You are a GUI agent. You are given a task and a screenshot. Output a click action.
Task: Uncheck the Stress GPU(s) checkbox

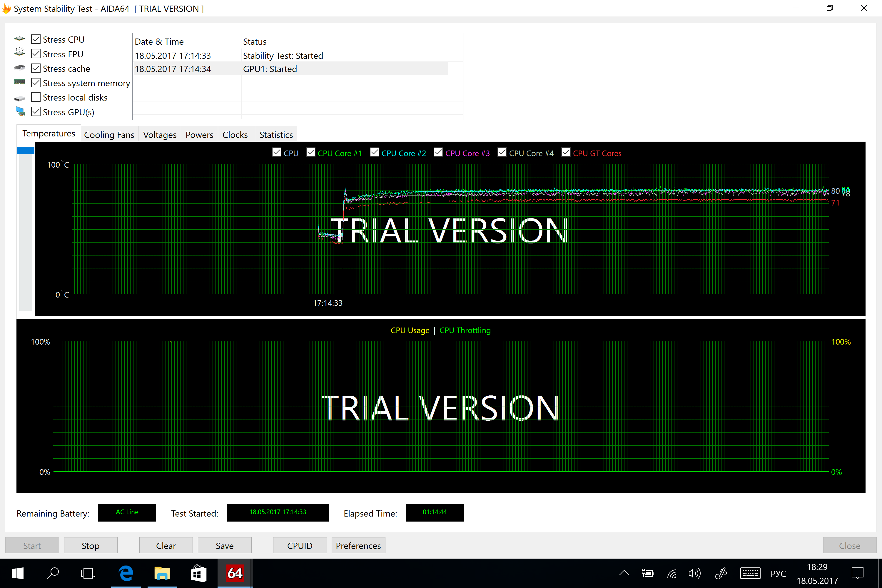[36, 111]
